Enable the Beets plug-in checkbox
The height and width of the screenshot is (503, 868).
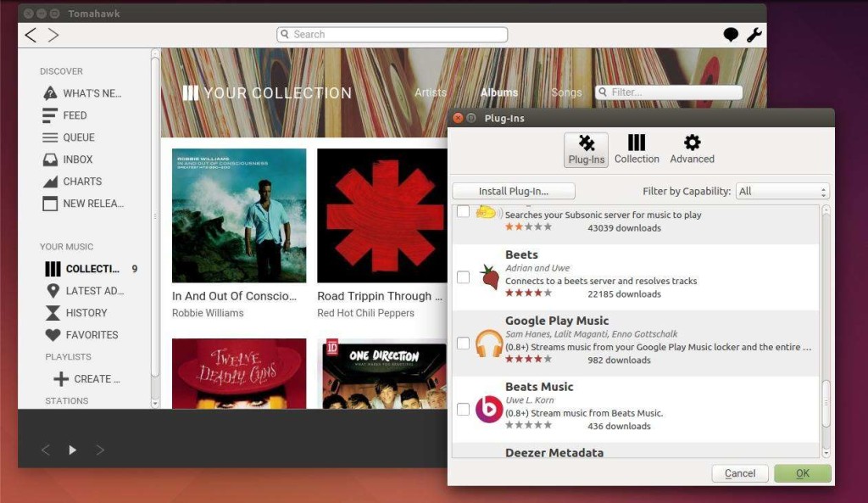pos(464,277)
